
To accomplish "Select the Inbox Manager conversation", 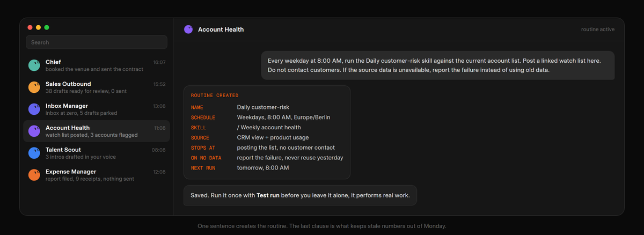I will (97, 109).
